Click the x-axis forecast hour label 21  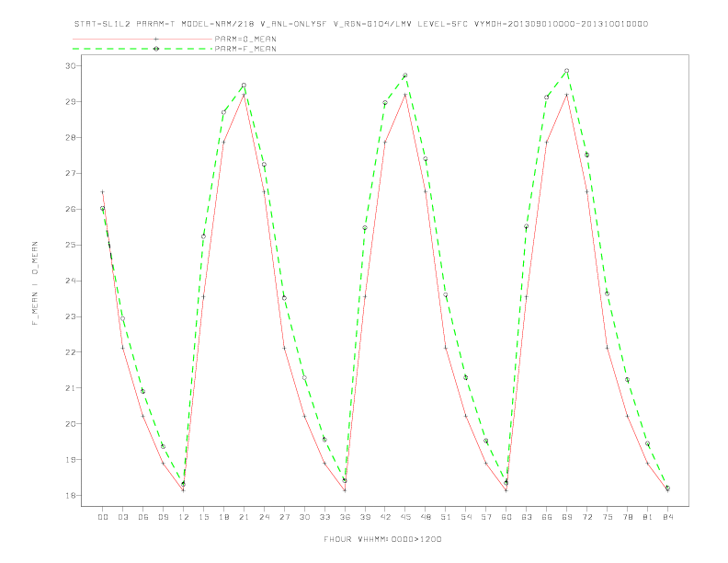(244, 517)
